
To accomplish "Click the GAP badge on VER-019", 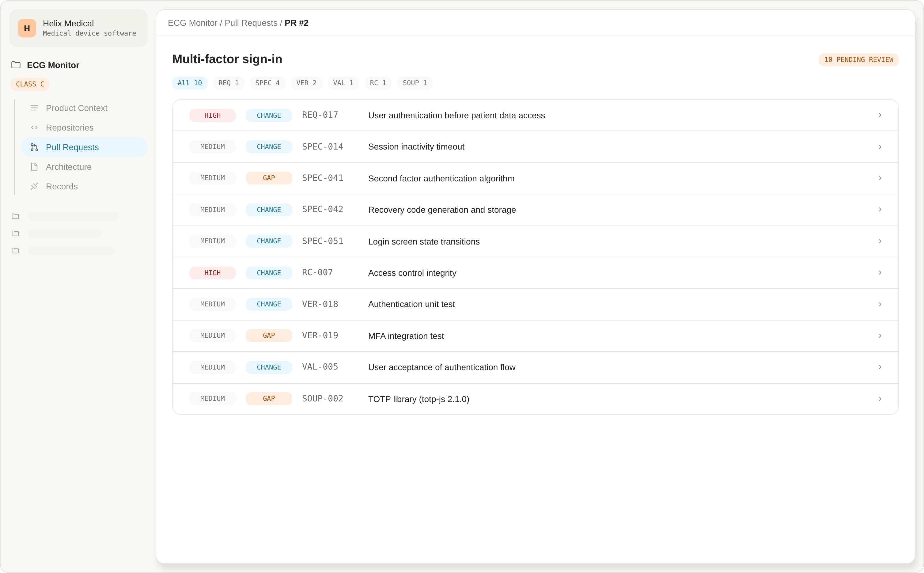I will [269, 336].
